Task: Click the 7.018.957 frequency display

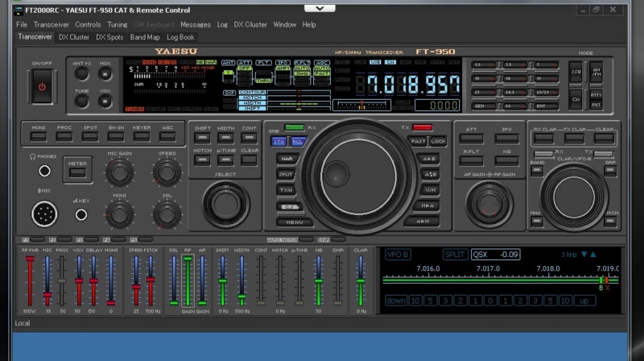Action: 413,84
